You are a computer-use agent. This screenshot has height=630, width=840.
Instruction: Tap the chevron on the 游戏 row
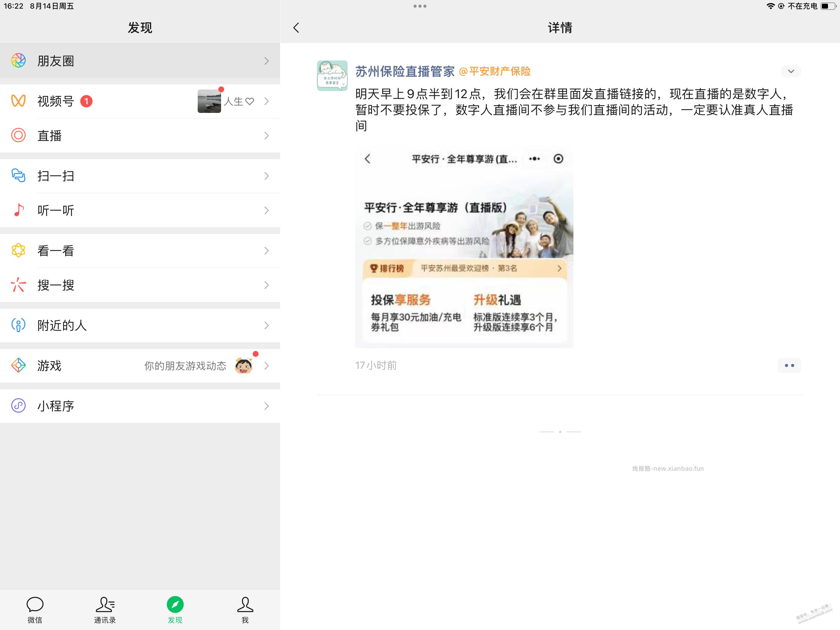click(267, 365)
